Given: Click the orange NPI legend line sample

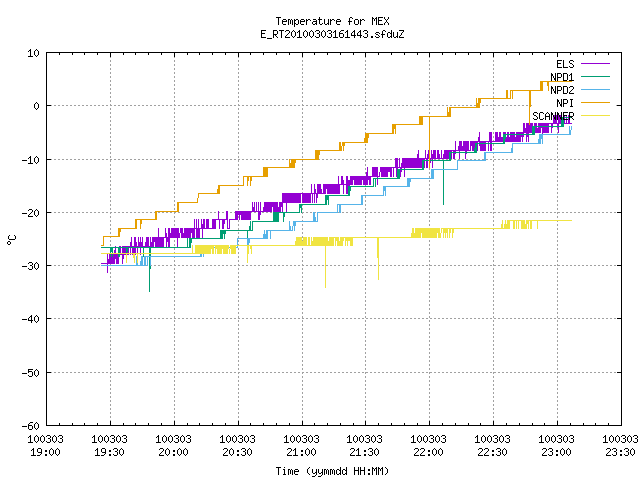Looking at the screenshot, I should coord(595,102).
